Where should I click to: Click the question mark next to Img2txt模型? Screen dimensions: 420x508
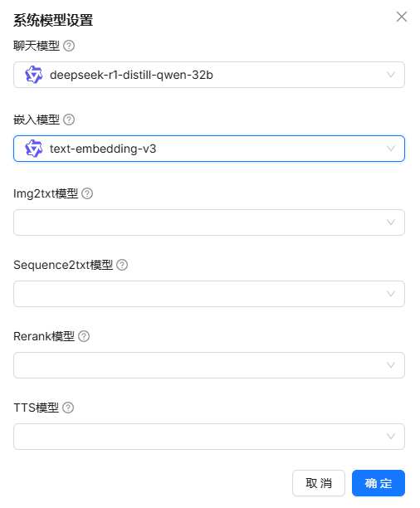pos(87,193)
